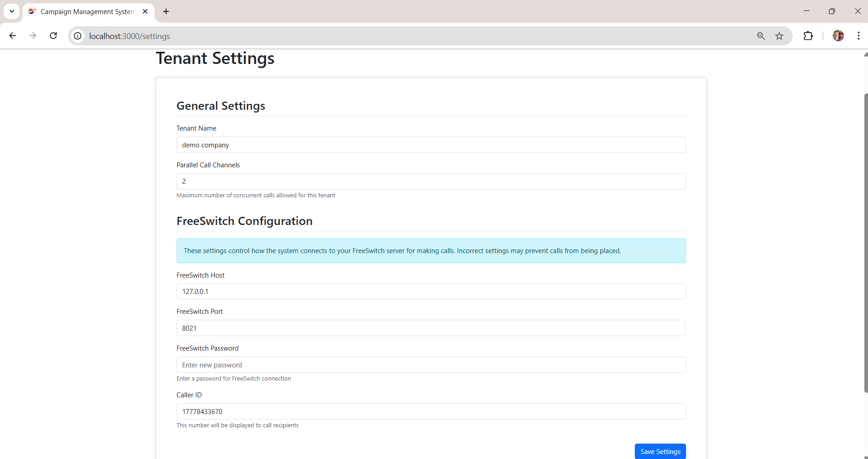Click the Parallel Call Channels input
The height and width of the screenshot is (459, 868).
pyautogui.click(x=431, y=181)
